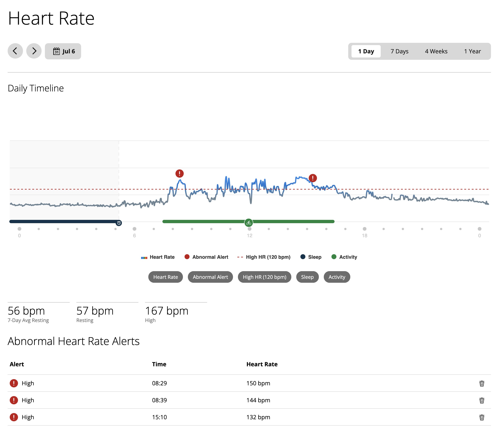Viewport: 504px width, 436px height.
Task: Go to previous day with left arrow
Action: pyautogui.click(x=15, y=51)
